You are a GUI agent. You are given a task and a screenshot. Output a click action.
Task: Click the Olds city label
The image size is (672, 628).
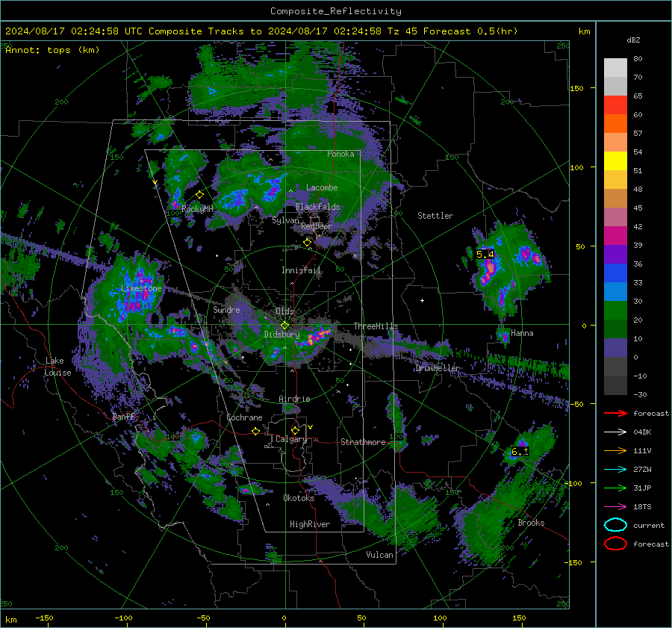click(x=284, y=311)
